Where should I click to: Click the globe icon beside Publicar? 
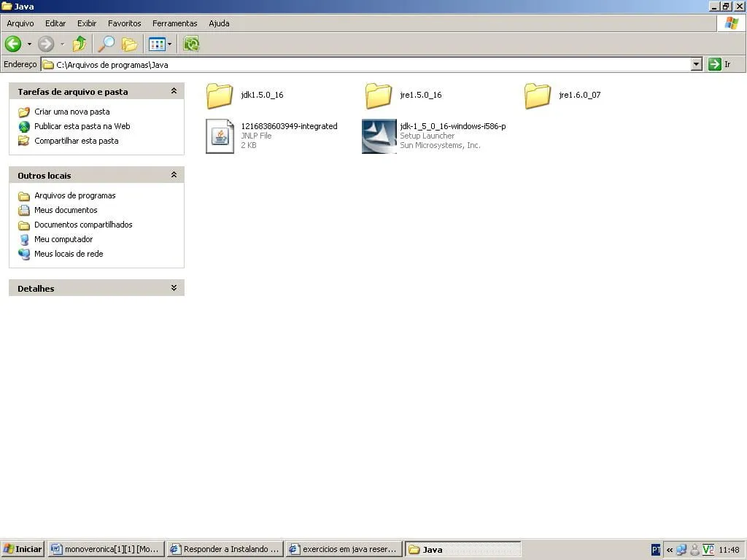pyautogui.click(x=24, y=127)
